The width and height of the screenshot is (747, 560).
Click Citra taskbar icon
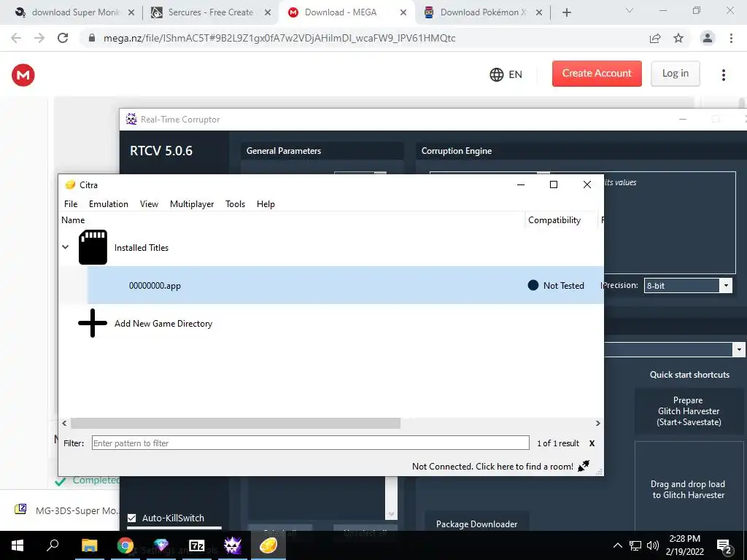tap(268, 545)
